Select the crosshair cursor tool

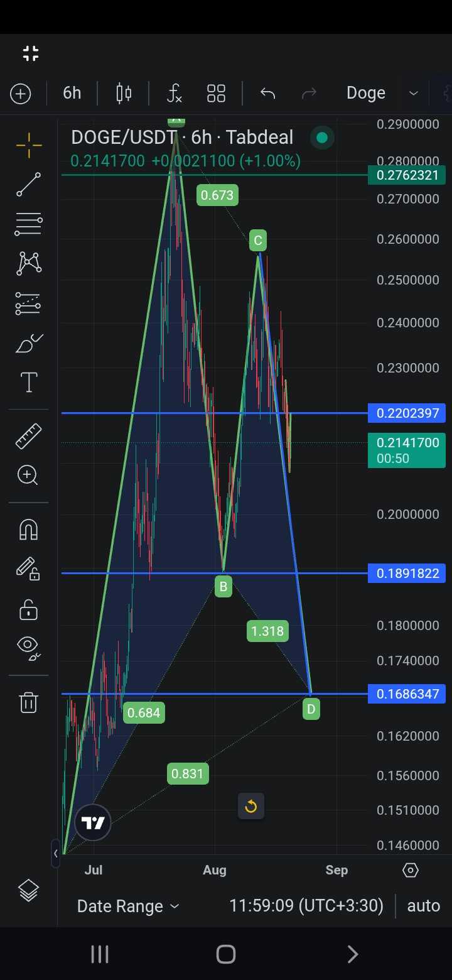click(29, 146)
